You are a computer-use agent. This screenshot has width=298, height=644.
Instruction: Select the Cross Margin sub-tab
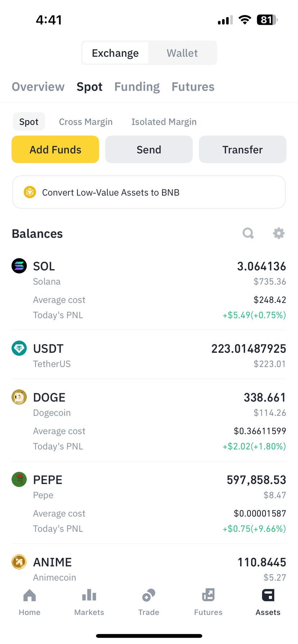tap(86, 122)
